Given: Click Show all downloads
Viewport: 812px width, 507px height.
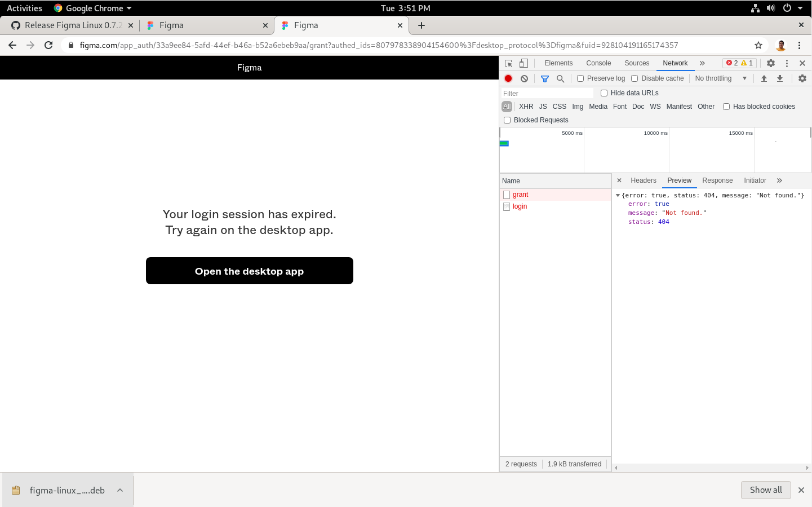Looking at the screenshot, I should click(765, 490).
